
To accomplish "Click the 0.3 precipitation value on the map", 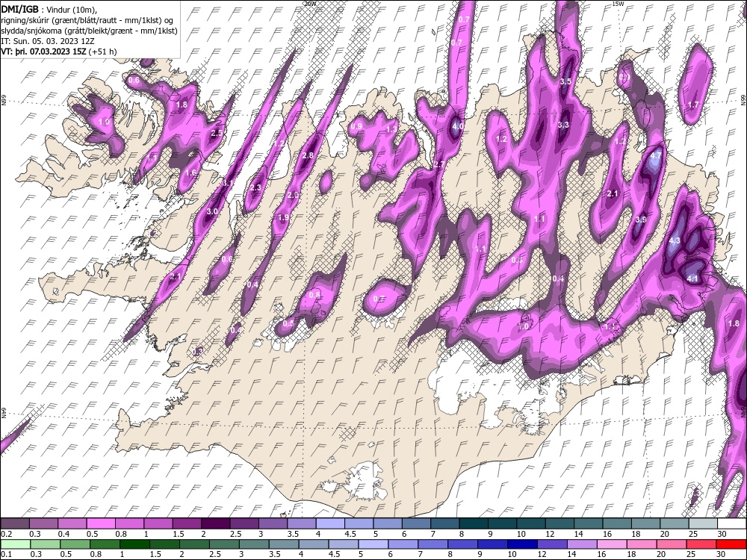I will 198,351.
